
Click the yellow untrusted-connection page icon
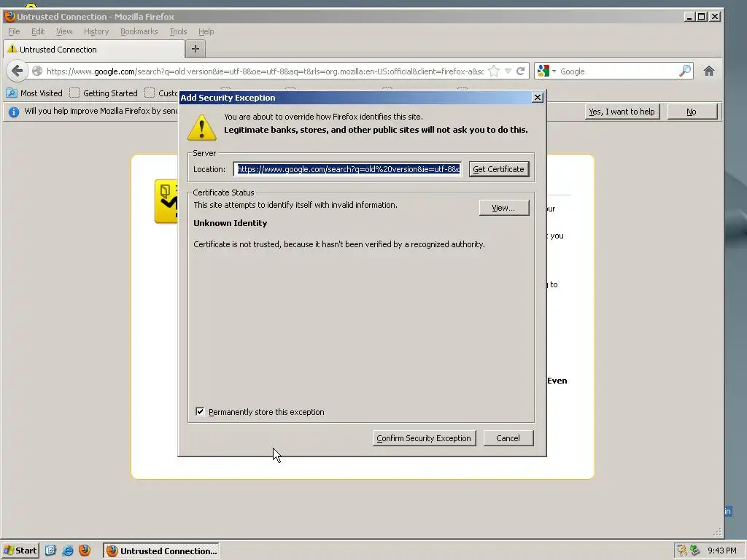coord(166,201)
